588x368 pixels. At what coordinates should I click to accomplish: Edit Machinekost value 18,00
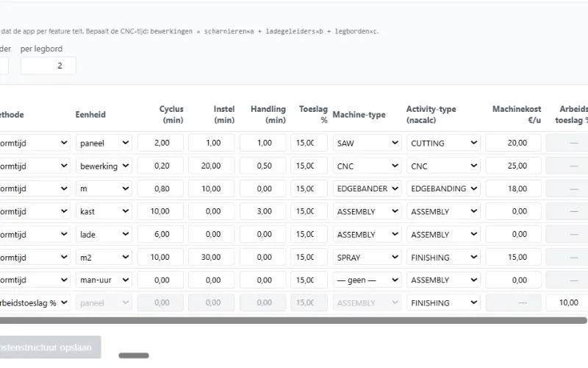[513, 188]
